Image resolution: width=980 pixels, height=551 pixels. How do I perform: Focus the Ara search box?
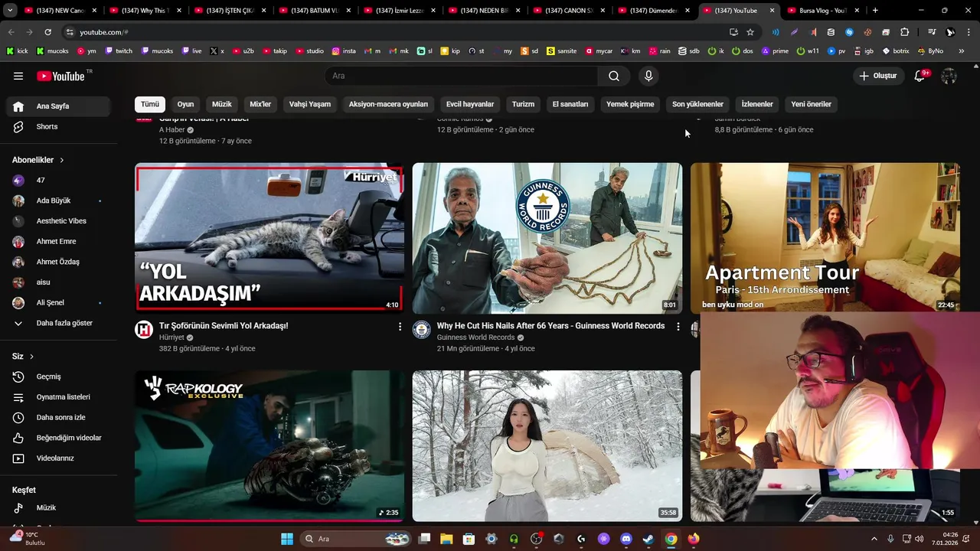click(461, 76)
